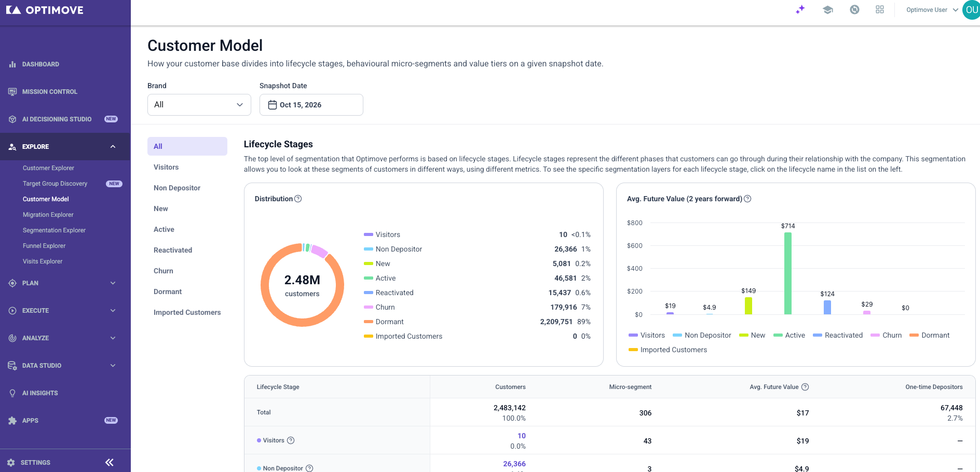Click the Distribution help icon
The height and width of the screenshot is (472, 980).
coord(298,199)
